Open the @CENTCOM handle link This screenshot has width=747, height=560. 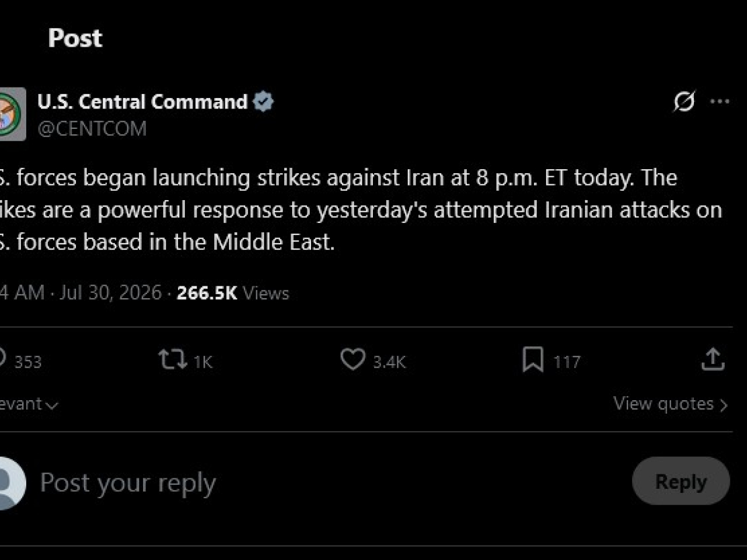click(x=92, y=128)
